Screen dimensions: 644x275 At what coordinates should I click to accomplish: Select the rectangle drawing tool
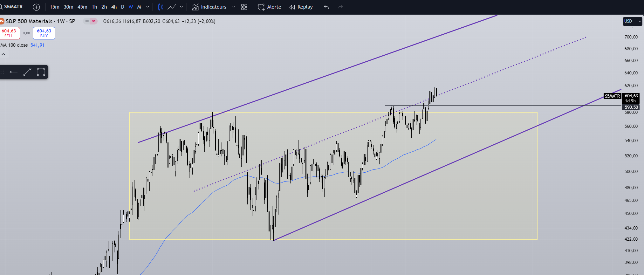(x=41, y=72)
